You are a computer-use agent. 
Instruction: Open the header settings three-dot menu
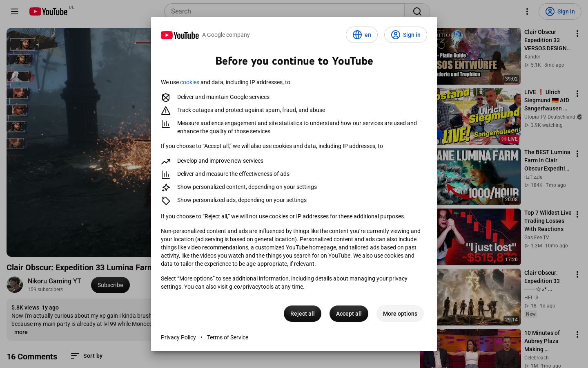point(527,11)
